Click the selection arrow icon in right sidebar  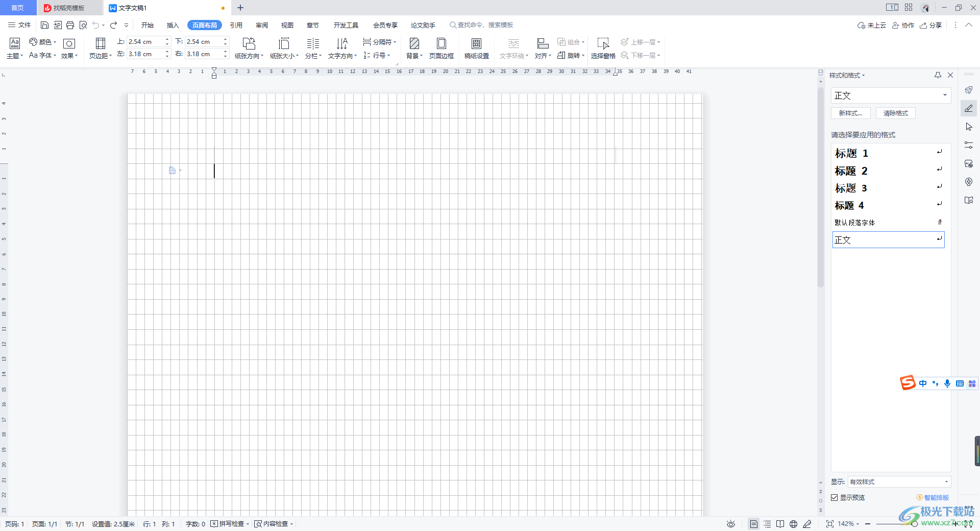coord(969,127)
